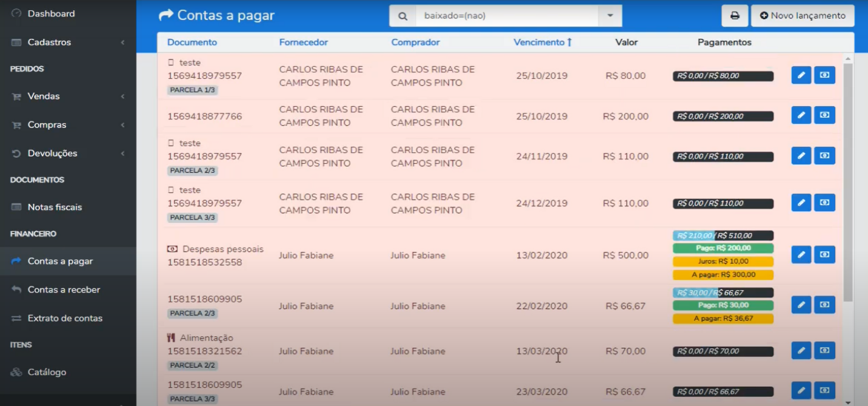Viewport: 868px width, 406px height.
Task: Click the A pagar: R$ 36,67 badge
Action: (723, 318)
